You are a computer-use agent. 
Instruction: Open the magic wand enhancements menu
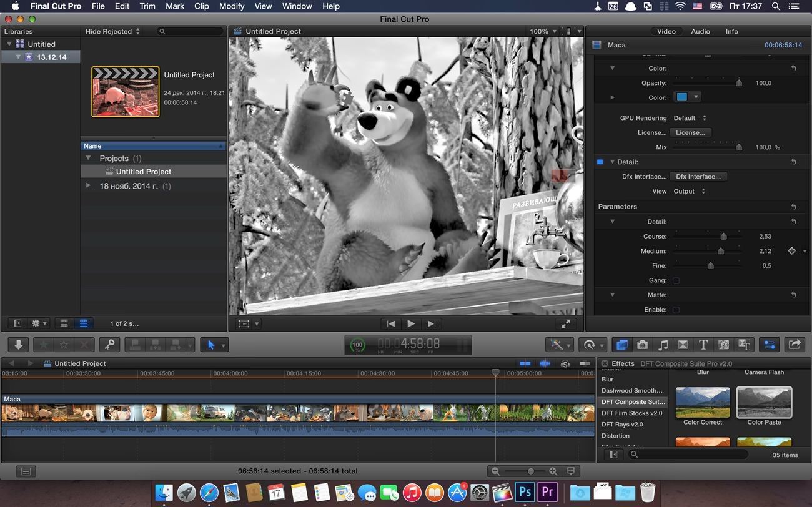(558, 344)
